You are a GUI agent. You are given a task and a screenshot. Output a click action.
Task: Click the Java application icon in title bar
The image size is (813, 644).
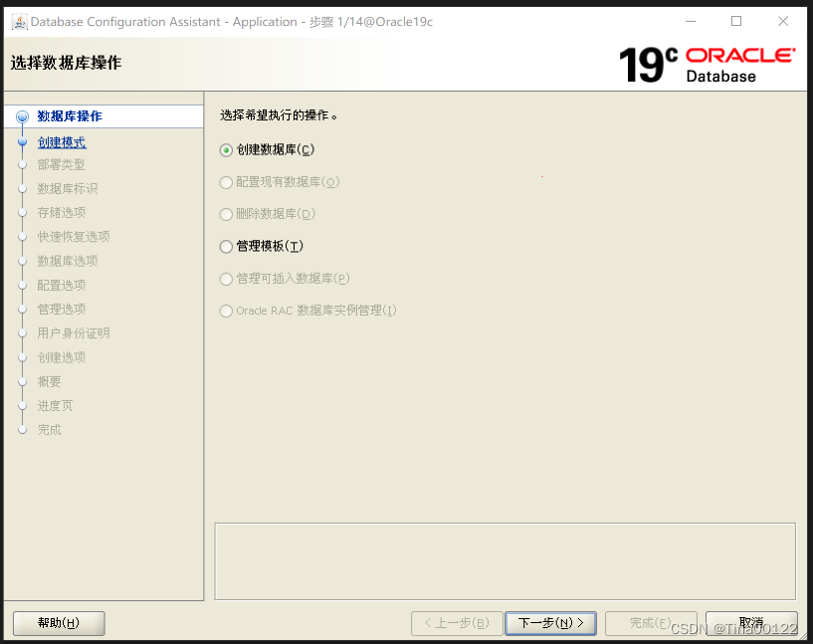tap(19, 22)
